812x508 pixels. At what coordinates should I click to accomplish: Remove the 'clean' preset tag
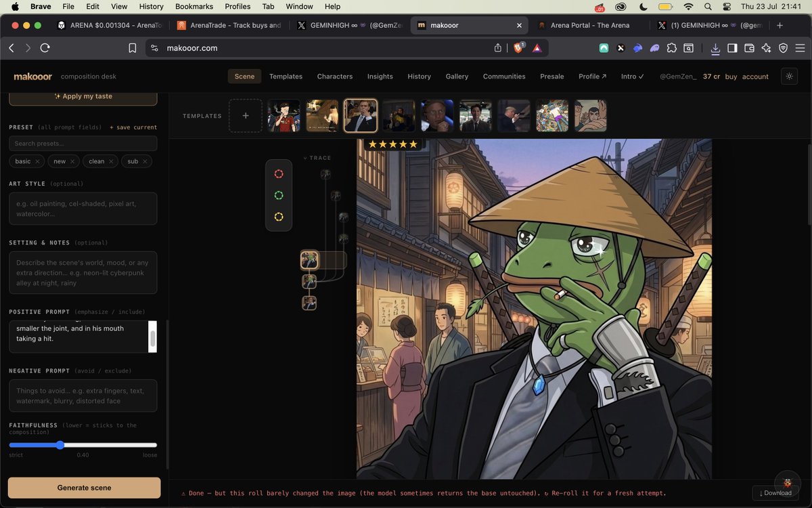click(112, 161)
